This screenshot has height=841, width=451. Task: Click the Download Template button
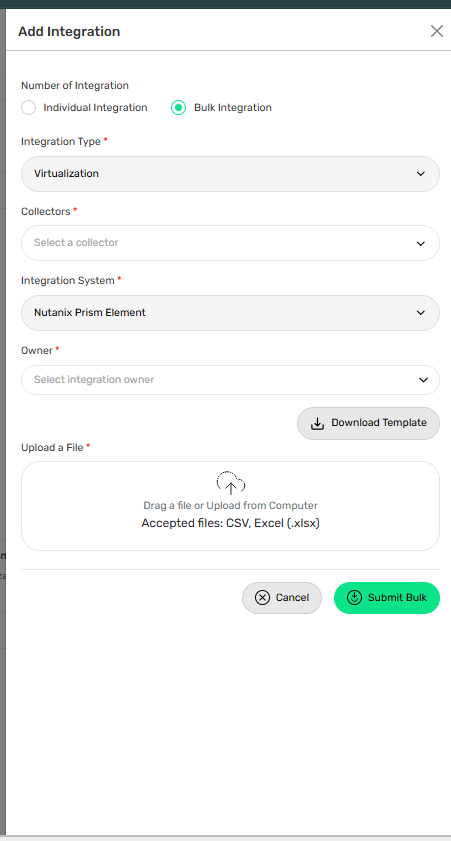pos(368,423)
